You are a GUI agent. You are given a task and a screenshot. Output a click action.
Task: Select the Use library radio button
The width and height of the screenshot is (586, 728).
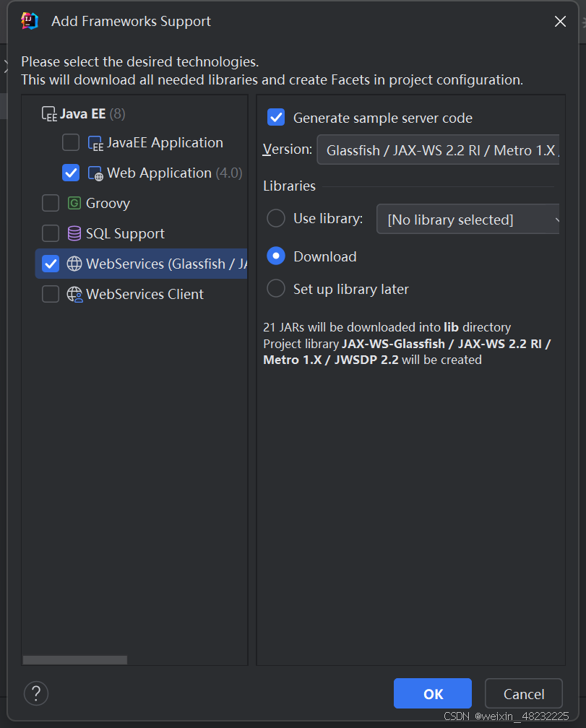(276, 218)
